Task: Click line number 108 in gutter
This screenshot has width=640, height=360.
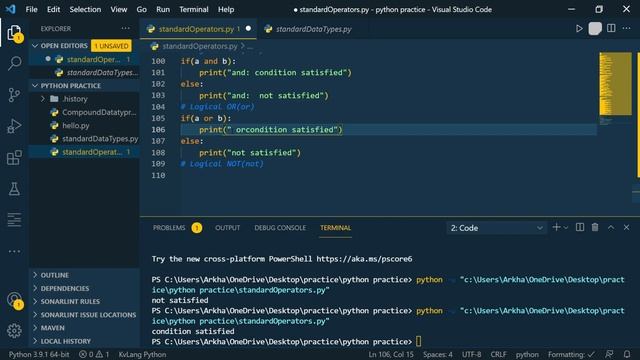Action: (x=158, y=152)
